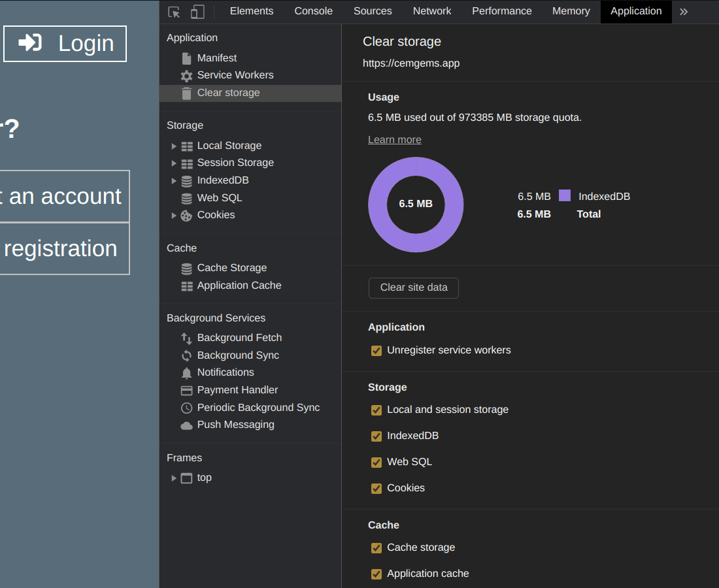Viewport: 719px width, 588px height.
Task: Follow the Learn more link
Action: 394,140
